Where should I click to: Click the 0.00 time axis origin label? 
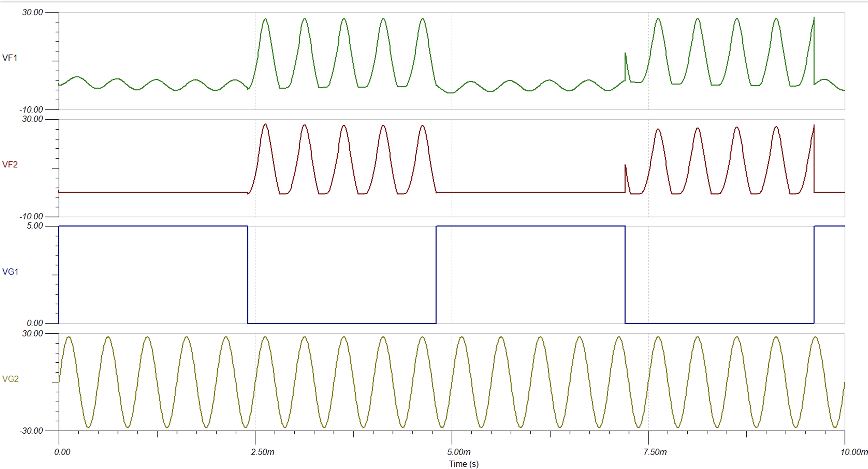[x=62, y=452]
